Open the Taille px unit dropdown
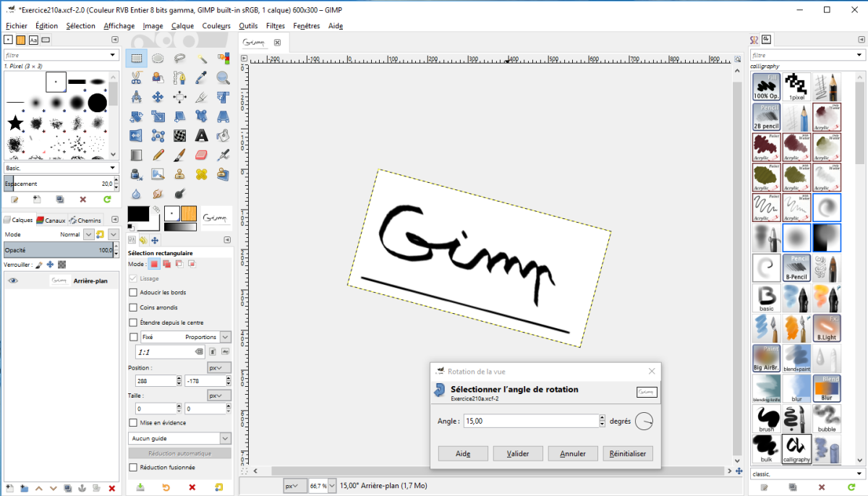The image size is (868, 496). coord(219,395)
